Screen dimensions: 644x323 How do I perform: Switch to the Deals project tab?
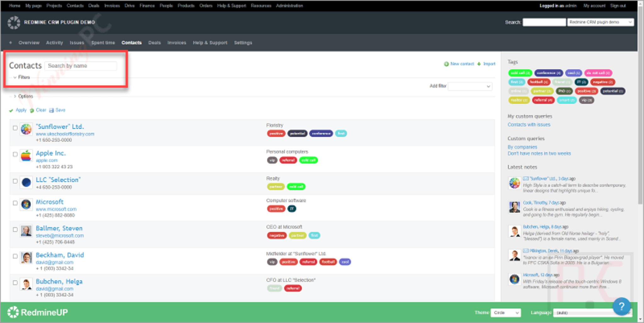(154, 42)
